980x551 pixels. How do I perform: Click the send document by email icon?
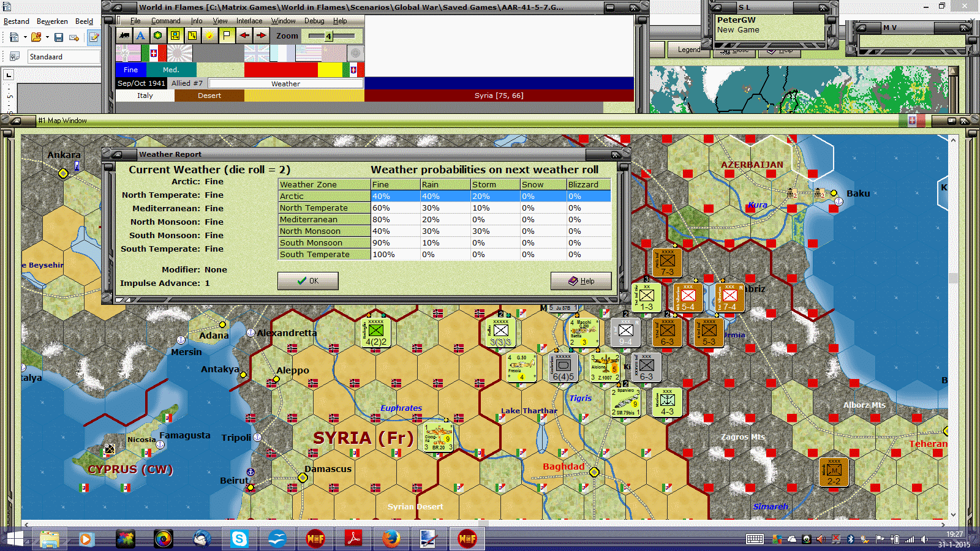[x=74, y=37]
